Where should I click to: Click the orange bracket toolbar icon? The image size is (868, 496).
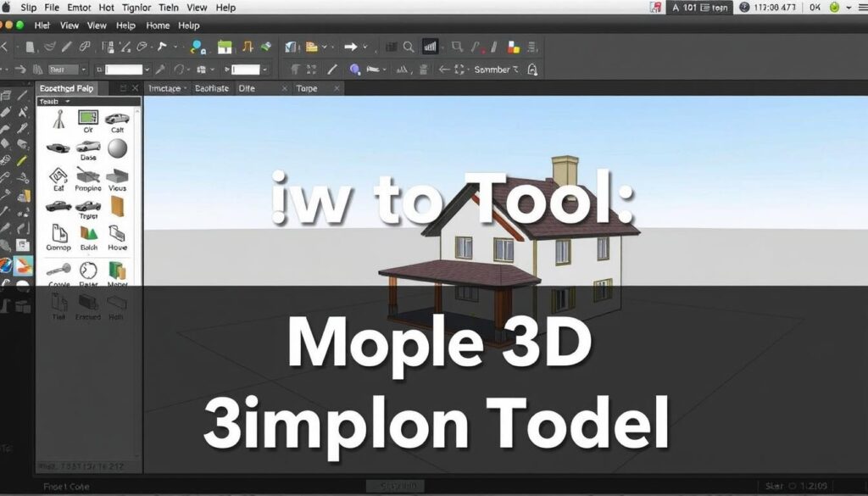(248, 47)
